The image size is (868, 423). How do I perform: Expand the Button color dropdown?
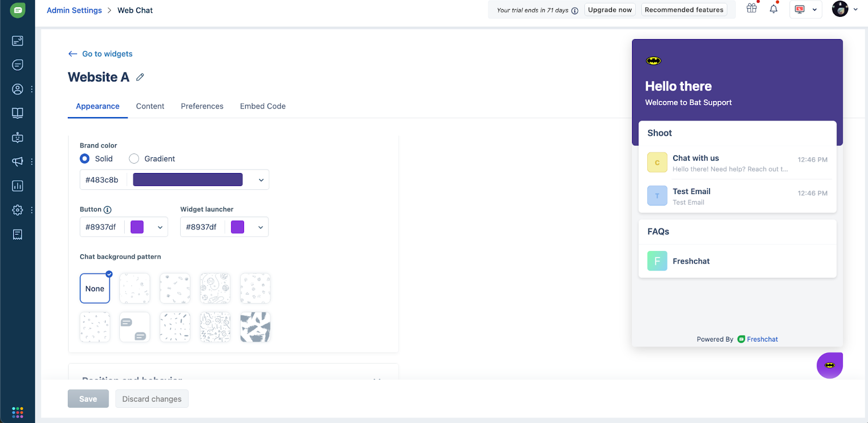160,227
